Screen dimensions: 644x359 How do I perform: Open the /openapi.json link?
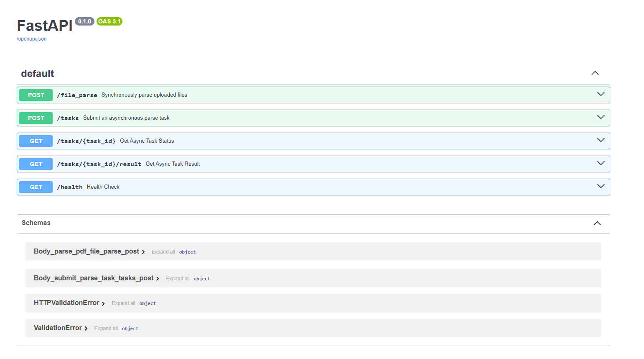32,39
